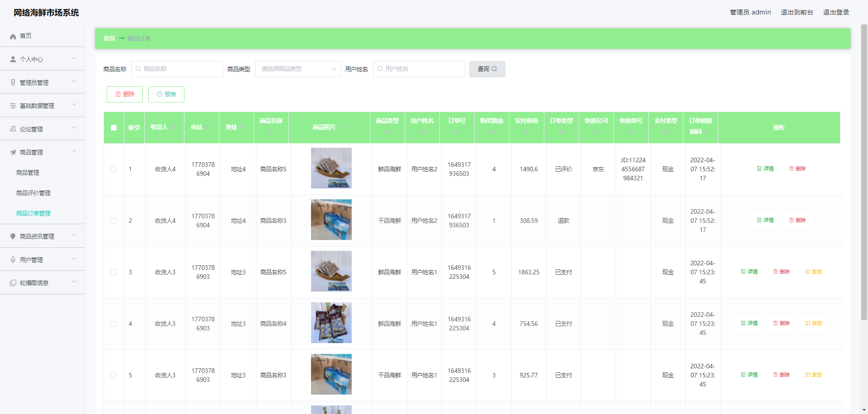Image resolution: width=868 pixels, height=414 pixels.
Task: Click the 论坛管理 sidebar icon
Action: pos(13,129)
